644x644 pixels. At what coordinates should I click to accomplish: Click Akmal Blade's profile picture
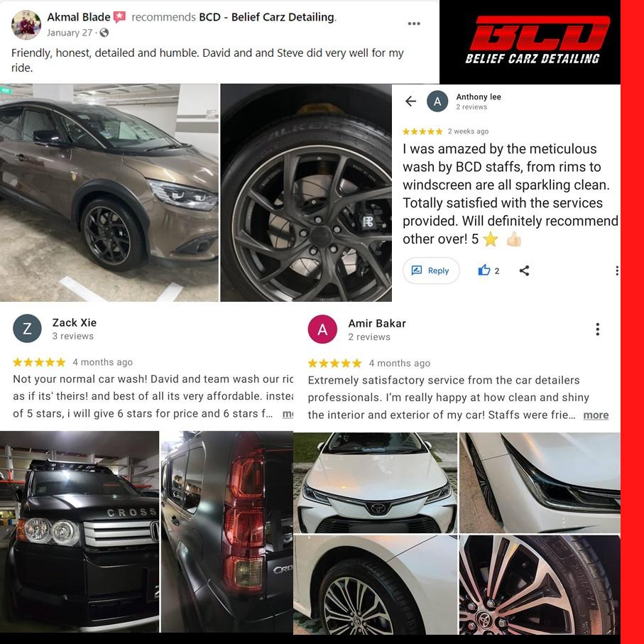(x=26, y=25)
